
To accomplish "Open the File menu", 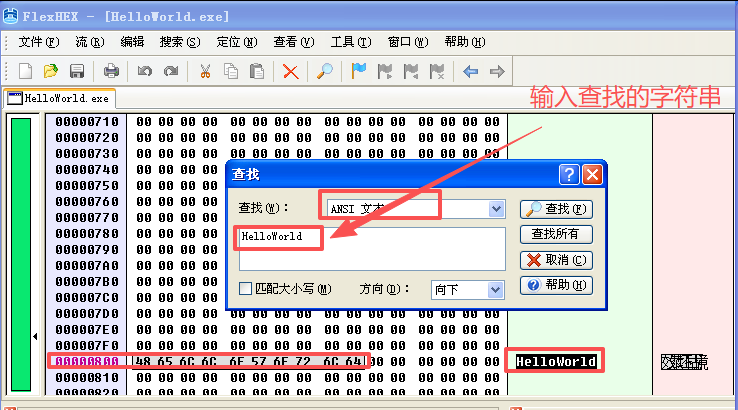I will (39, 42).
